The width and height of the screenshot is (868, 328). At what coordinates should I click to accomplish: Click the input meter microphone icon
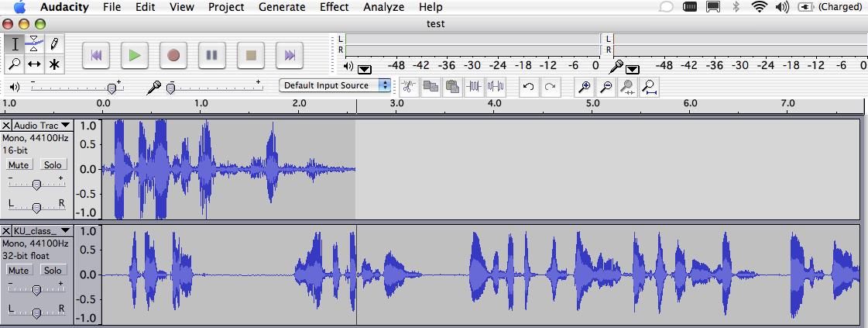(616, 67)
